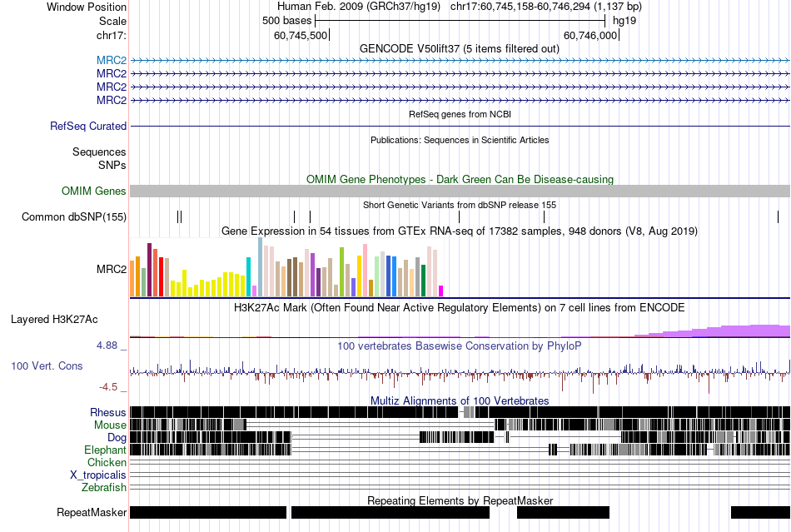Click Gene Expression in 54 tissues title
This screenshot has height=532, width=791.
point(460,231)
